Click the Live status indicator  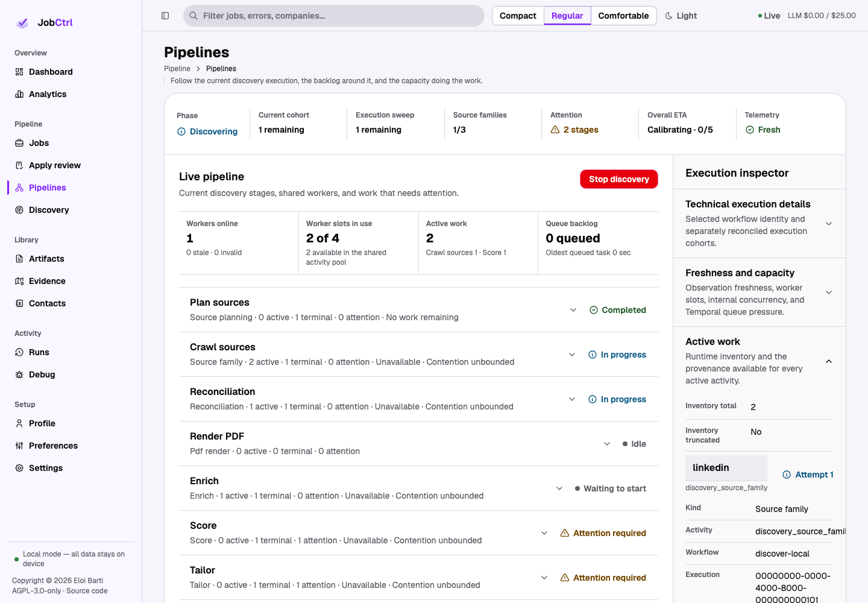[769, 16]
